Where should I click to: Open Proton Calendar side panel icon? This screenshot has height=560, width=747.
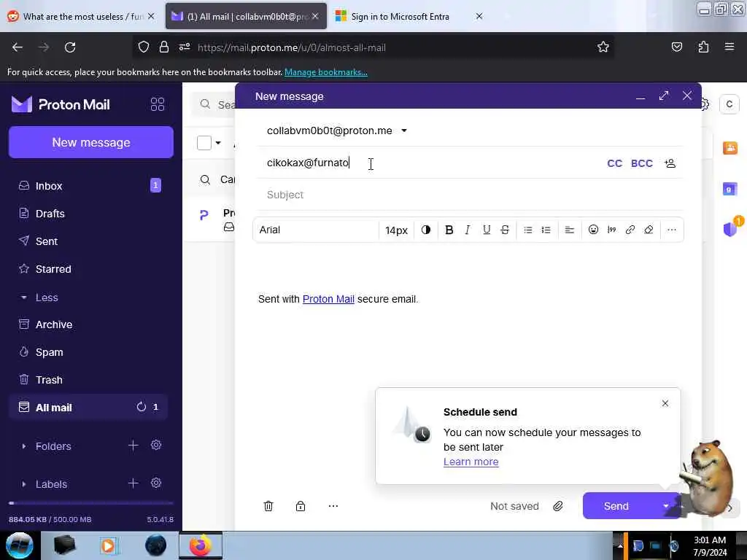(729, 189)
